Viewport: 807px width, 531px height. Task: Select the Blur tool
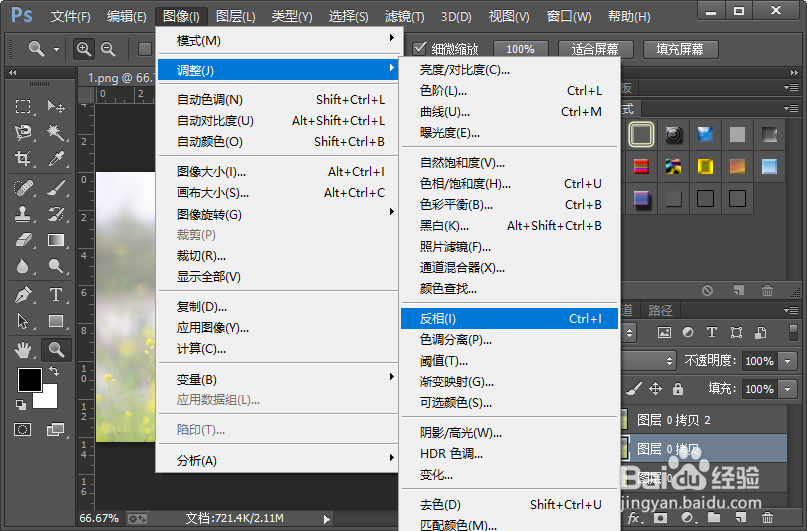click(x=23, y=266)
